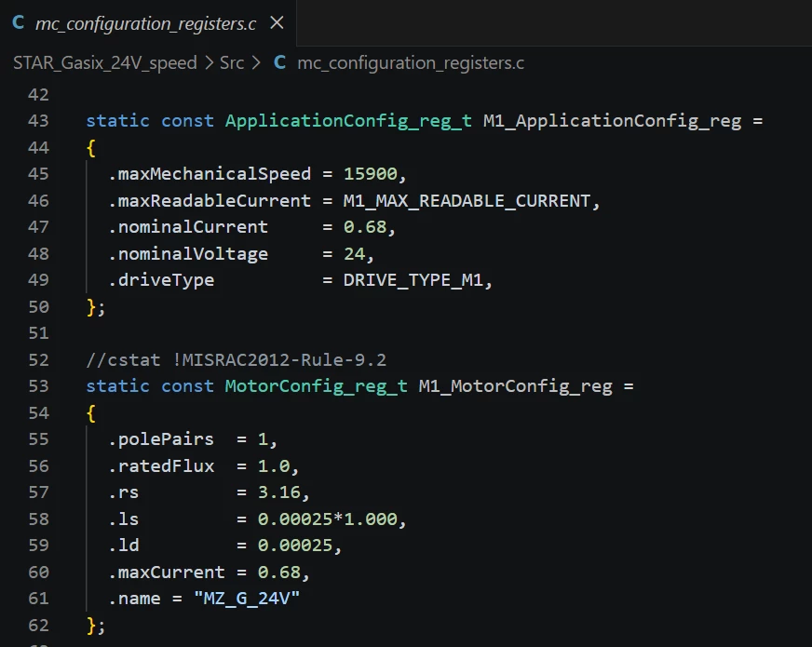Click DRIVE_TYPE_M1 constant

pos(413,280)
